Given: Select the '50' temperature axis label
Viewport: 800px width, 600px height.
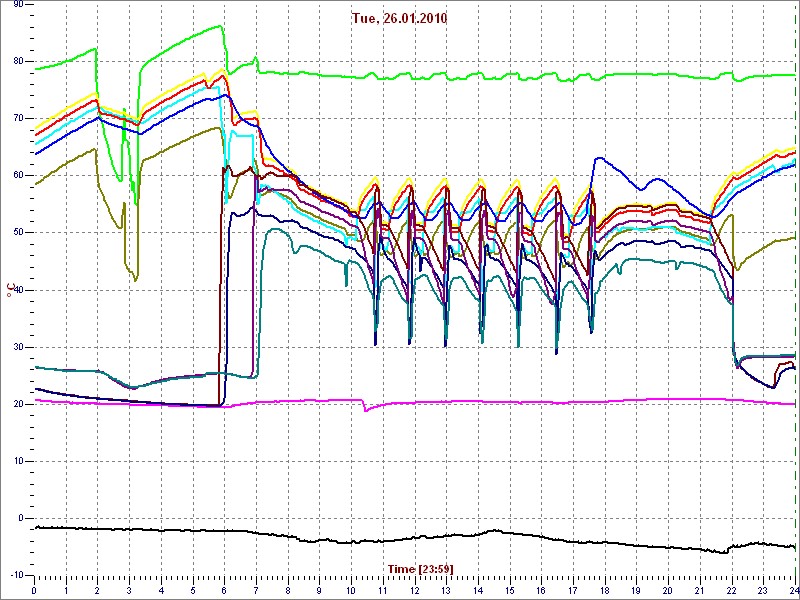Looking at the screenshot, I should tap(17, 232).
